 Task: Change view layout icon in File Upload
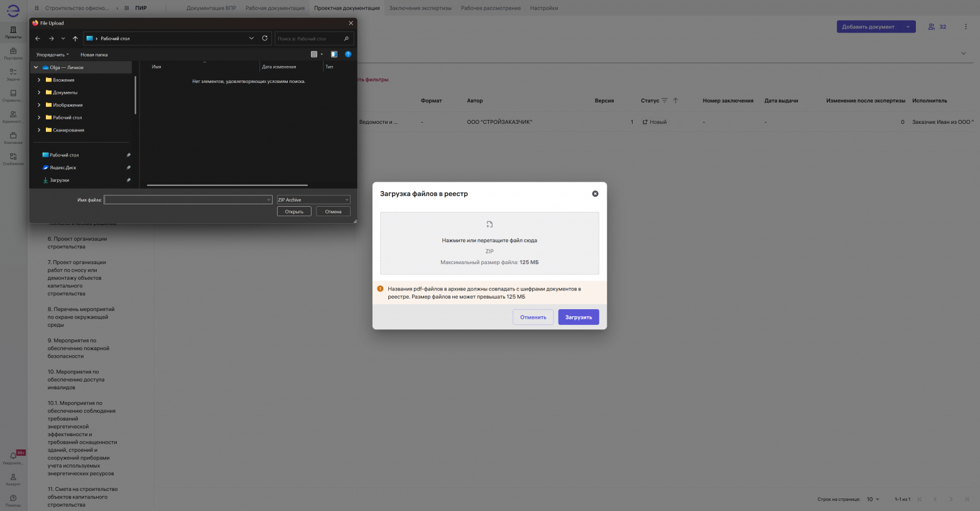tap(314, 55)
